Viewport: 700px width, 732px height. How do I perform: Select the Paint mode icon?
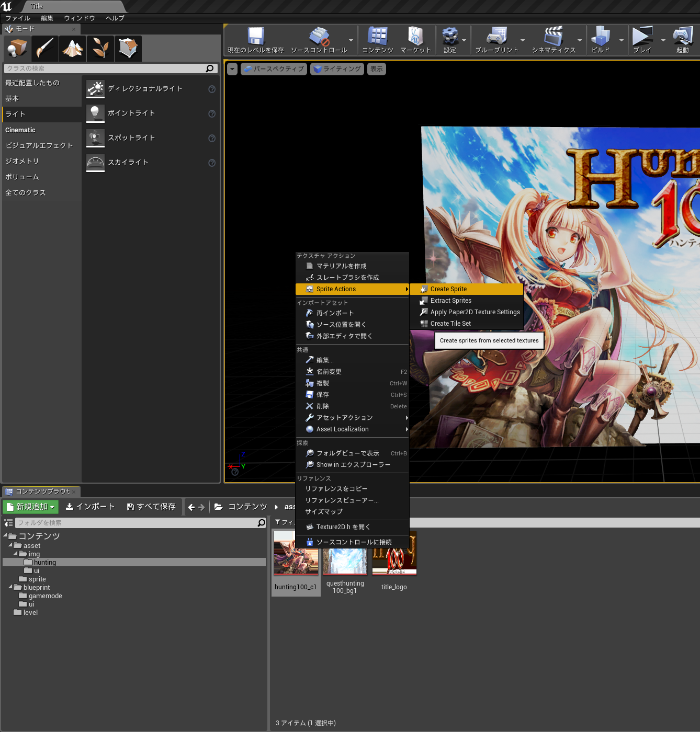coord(44,48)
